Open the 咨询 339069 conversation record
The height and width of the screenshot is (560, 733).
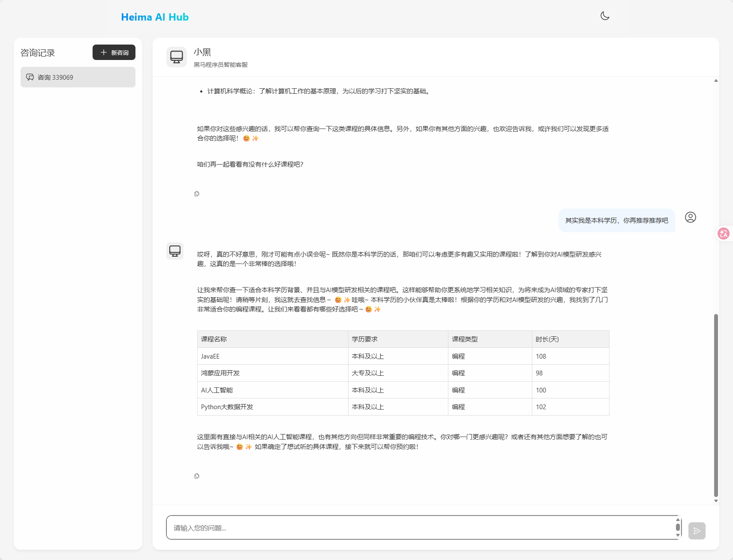click(x=78, y=77)
